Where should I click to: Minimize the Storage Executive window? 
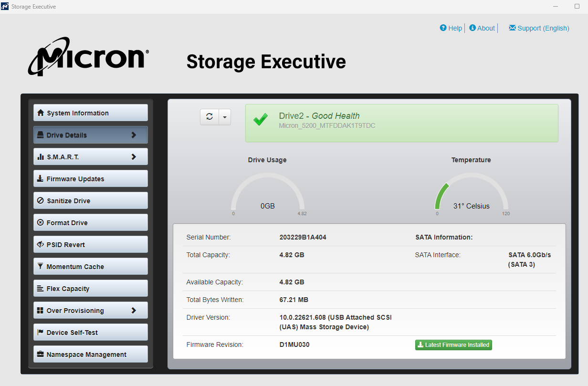(x=556, y=7)
